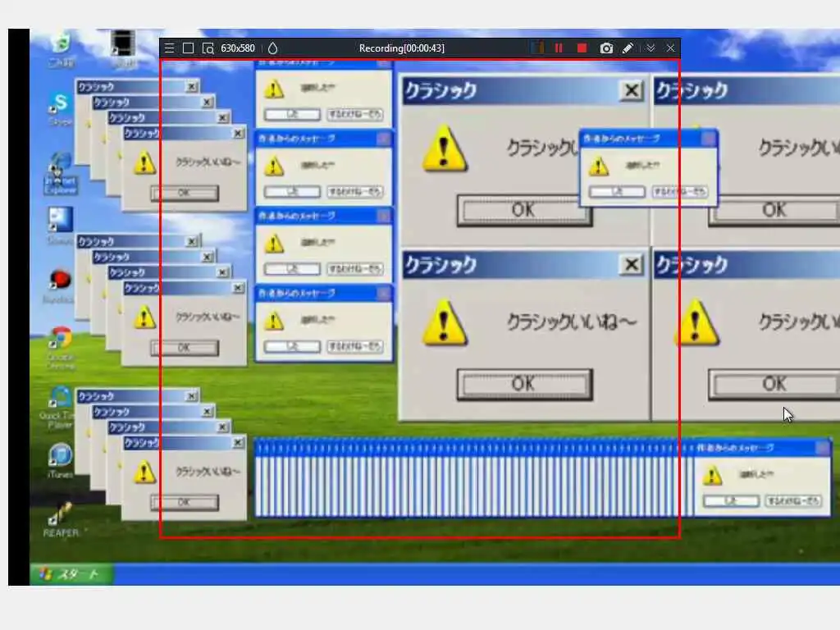Viewport: 840px width, 630px height.
Task: Select the region picker magnifier icon
Action: 208,48
